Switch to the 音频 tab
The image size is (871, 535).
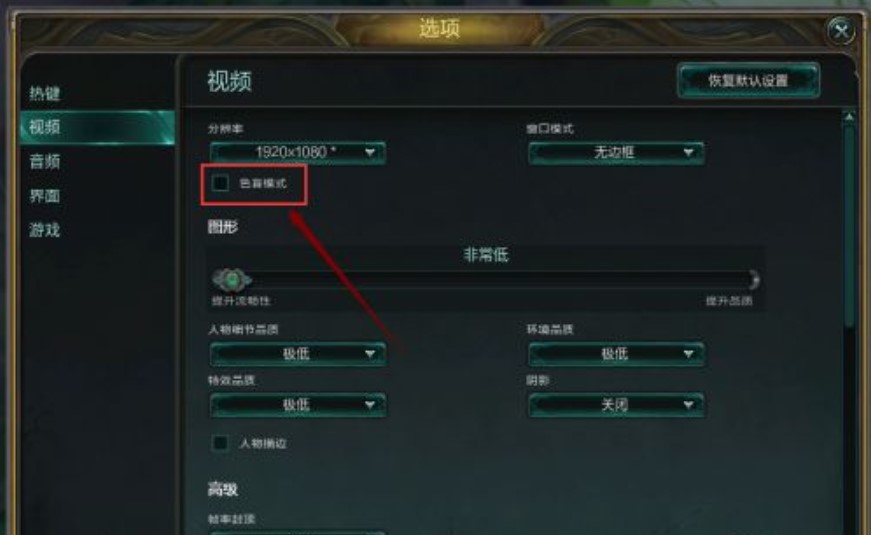pyautogui.click(x=45, y=162)
